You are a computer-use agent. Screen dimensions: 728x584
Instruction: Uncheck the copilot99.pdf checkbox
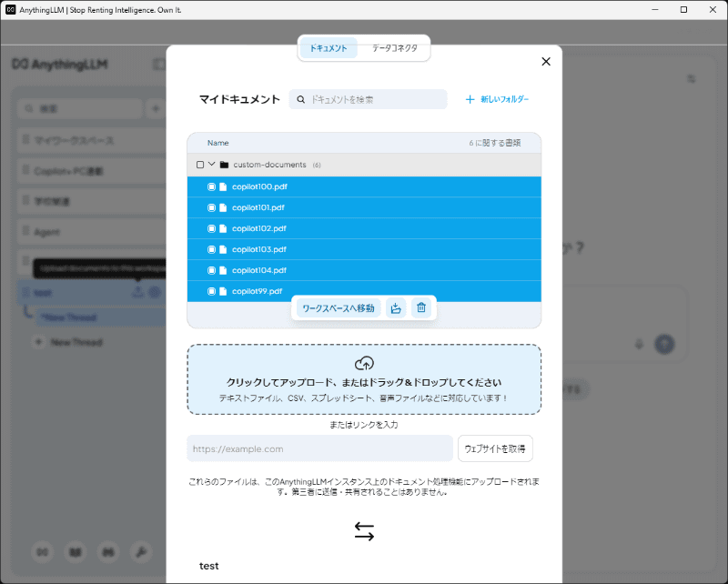tap(211, 291)
